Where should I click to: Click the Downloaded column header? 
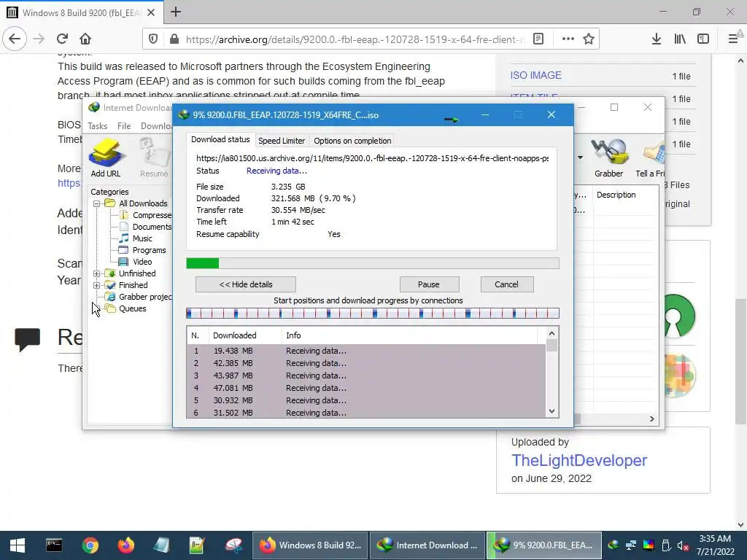click(245, 335)
